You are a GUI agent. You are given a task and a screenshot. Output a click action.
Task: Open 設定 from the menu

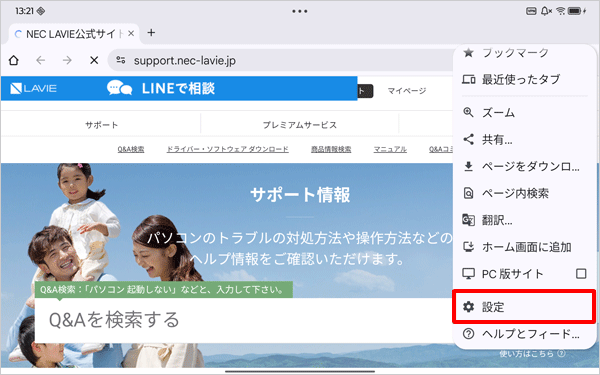tap(524, 307)
